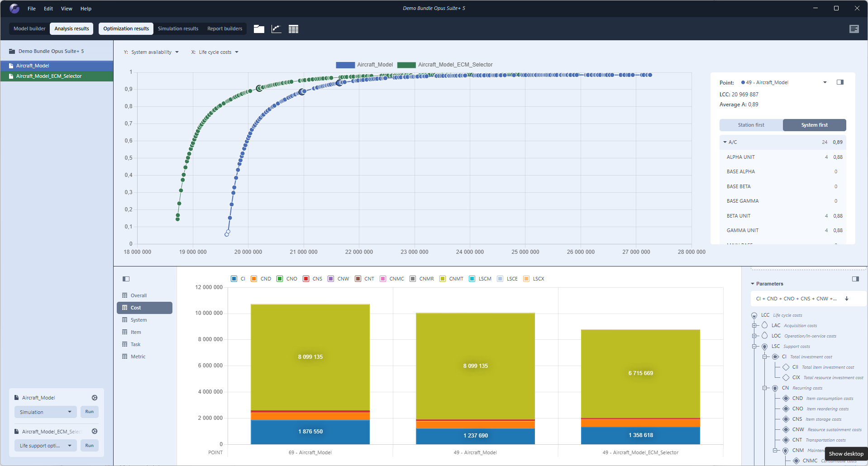
Task: Open the notes panel icon at top right
Action: coord(854,29)
